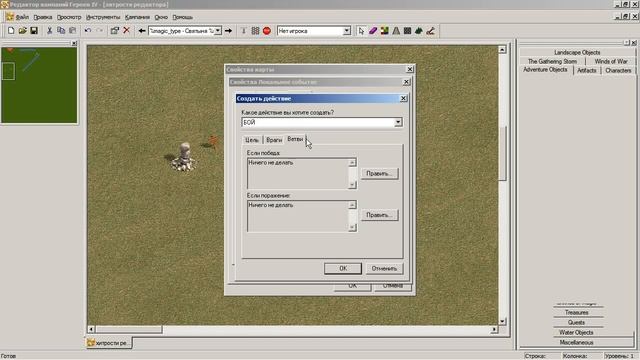Open the Помощь menu

coord(182,17)
